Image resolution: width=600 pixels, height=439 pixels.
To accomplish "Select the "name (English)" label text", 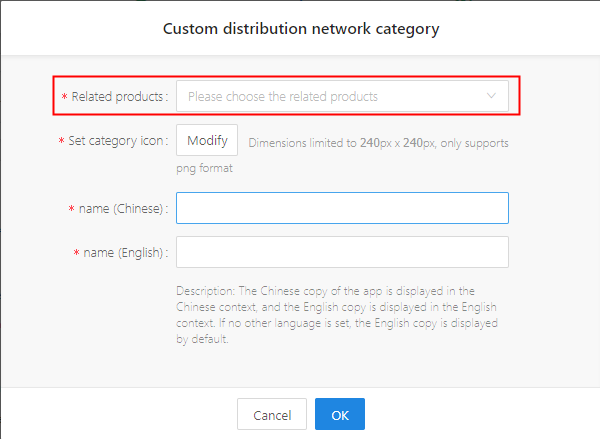I will pyautogui.click(x=125, y=253).
